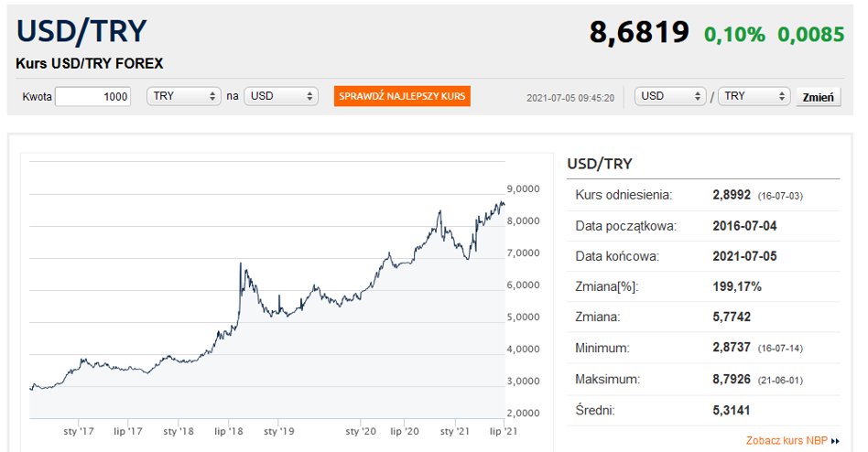Open the USD base currency dropdown next to Zmień
Image resolution: width=868 pixels, height=452 pixels.
pos(671,96)
